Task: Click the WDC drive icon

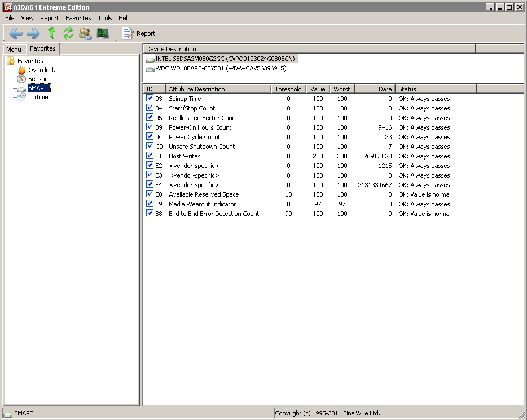Action: (x=150, y=69)
